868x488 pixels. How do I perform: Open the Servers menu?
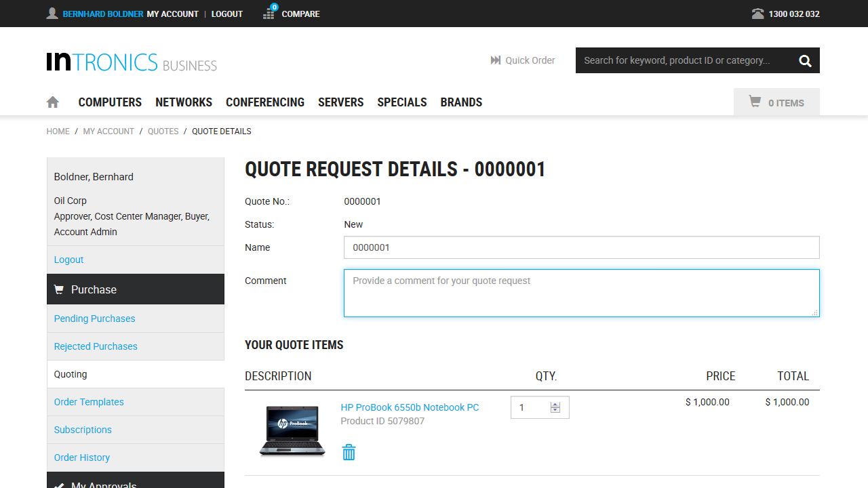click(x=341, y=102)
